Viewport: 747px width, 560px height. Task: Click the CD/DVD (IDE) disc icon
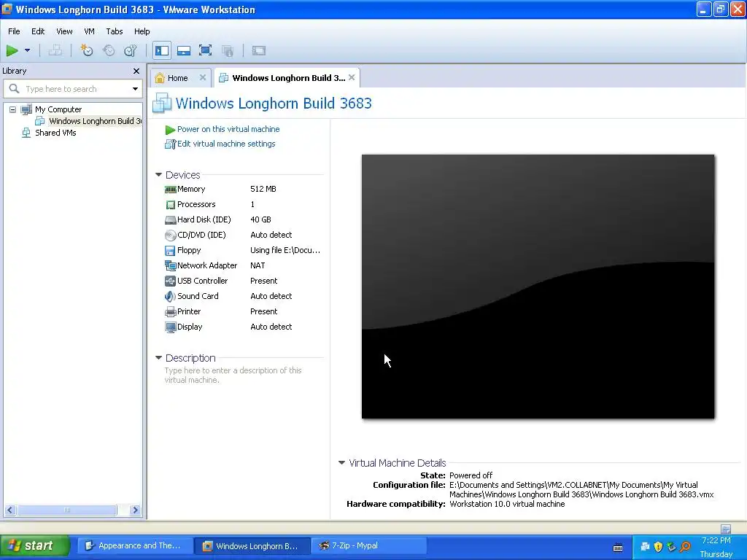tap(170, 236)
